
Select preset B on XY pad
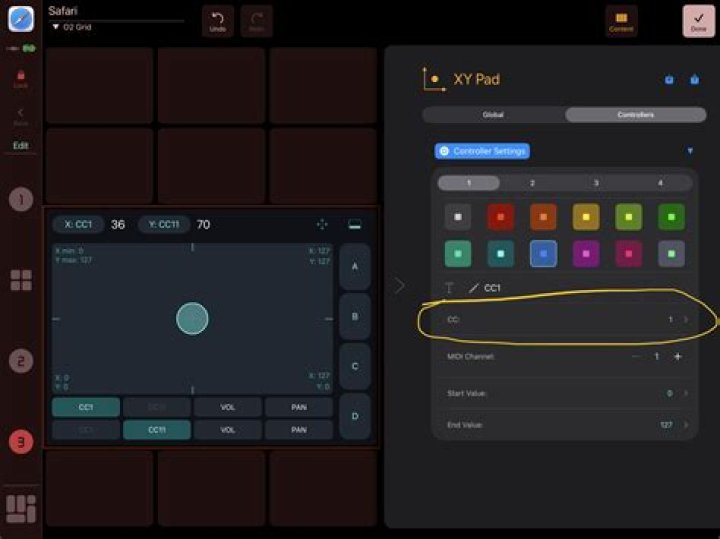click(354, 316)
